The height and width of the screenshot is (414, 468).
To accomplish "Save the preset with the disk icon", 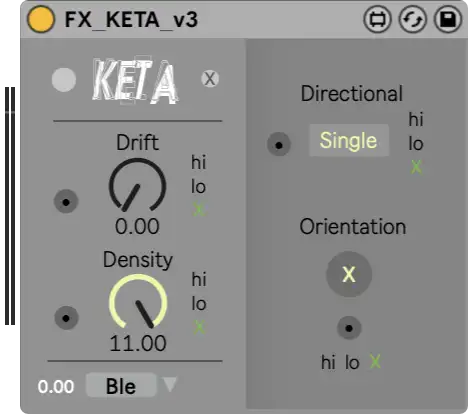I will [x=448, y=19].
